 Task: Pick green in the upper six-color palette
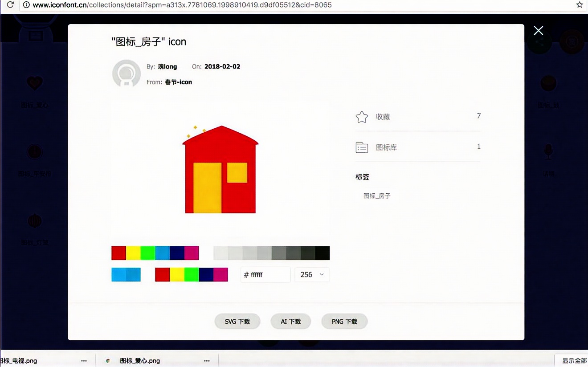click(x=148, y=253)
